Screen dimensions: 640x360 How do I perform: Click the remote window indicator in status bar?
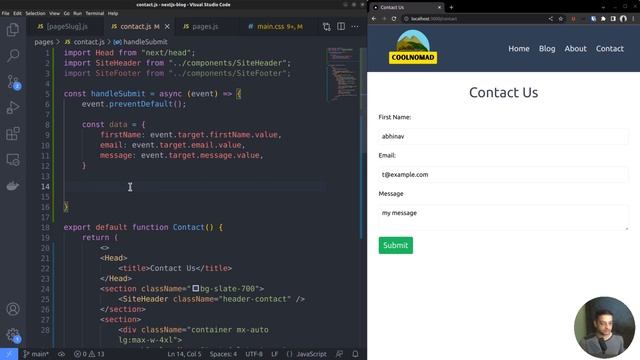[x=9, y=354]
